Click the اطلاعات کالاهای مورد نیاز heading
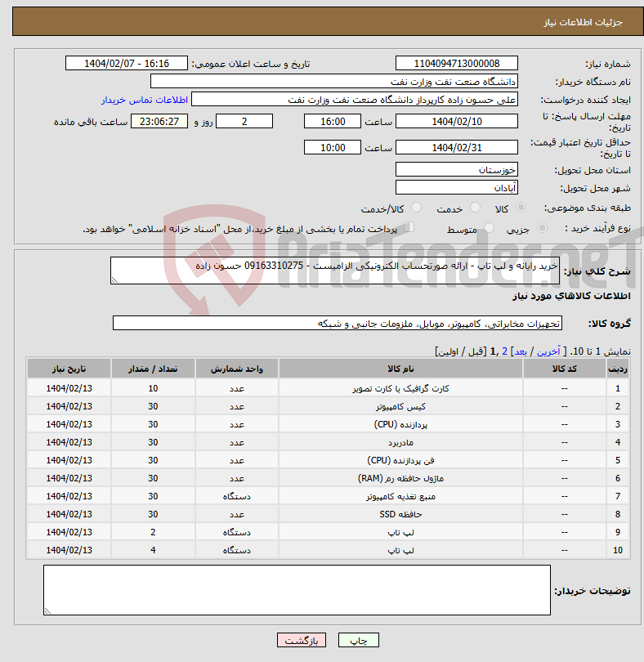The height and width of the screenshot is (662, 644). pos(571,296)
